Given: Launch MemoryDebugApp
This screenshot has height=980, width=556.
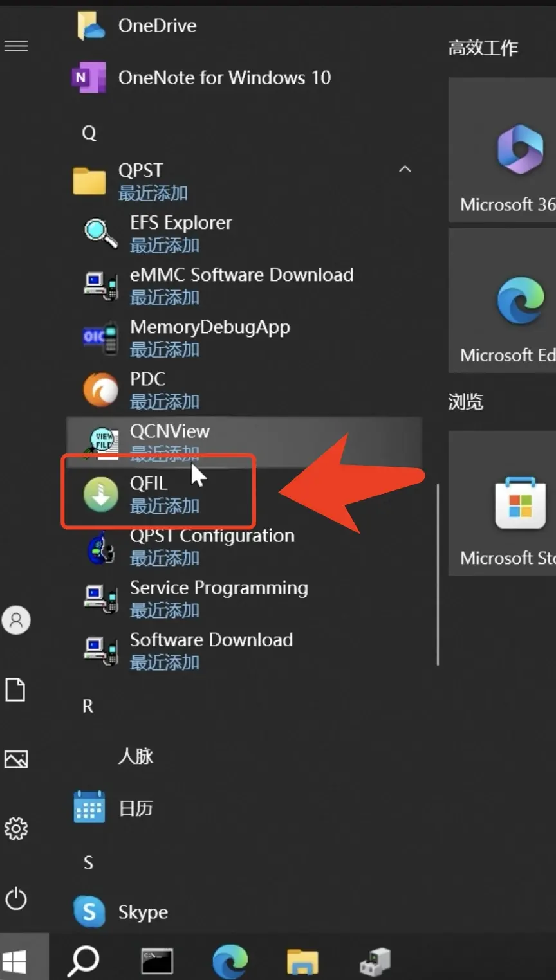Looking at the screenshot, I should tap(209, 337).
